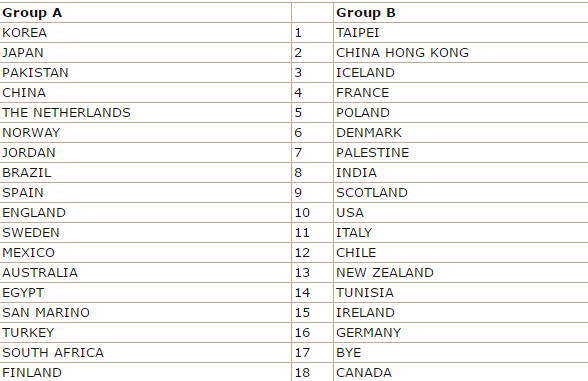This screenshot has width=588, height=381.
Task: Select the GERMANY cell
Action: tap(461, 333)
